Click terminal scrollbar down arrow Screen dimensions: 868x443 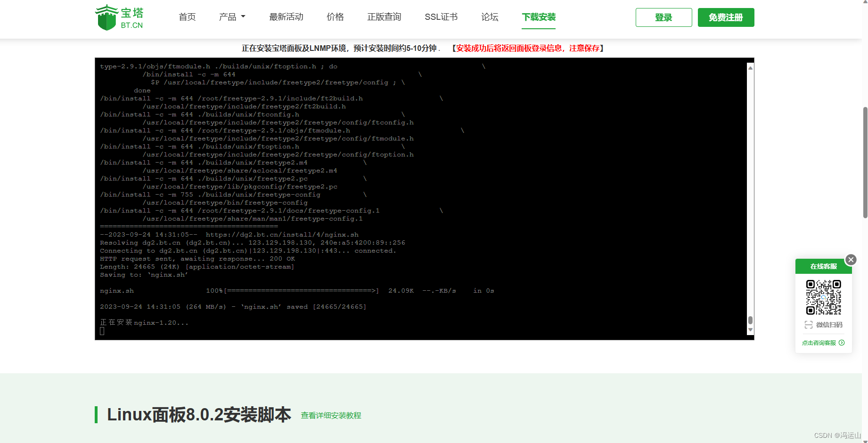point(750,330)
